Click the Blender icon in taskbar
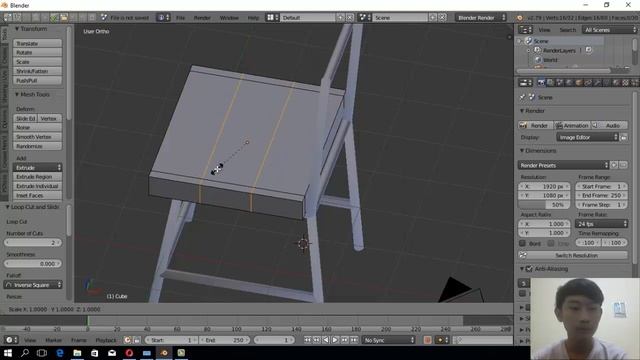The height and width of the screenshot is (360, 640). pos(164,353)
